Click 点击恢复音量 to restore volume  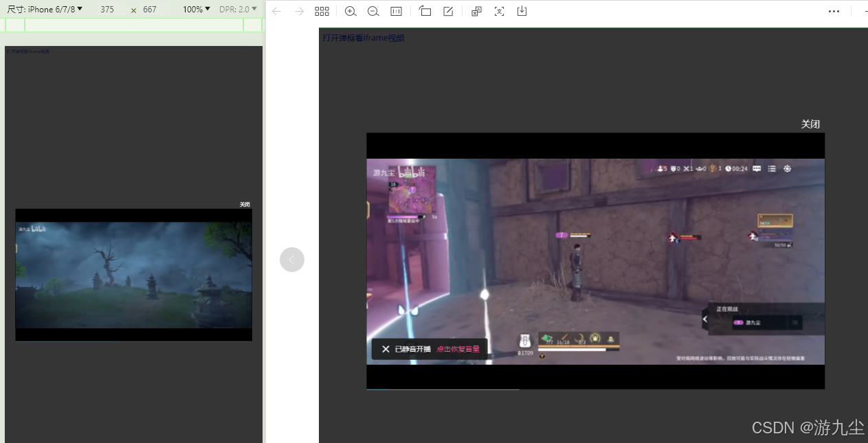(458, 349)
